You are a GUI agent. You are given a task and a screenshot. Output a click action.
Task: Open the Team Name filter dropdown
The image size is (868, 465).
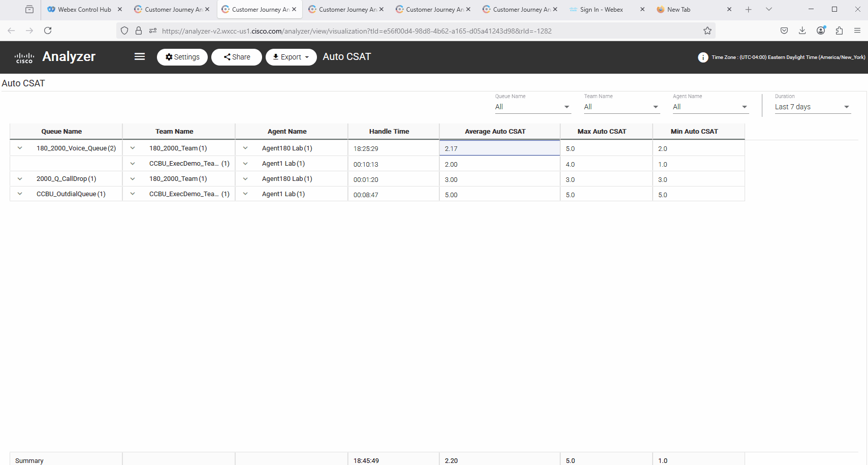click(621, 107)
